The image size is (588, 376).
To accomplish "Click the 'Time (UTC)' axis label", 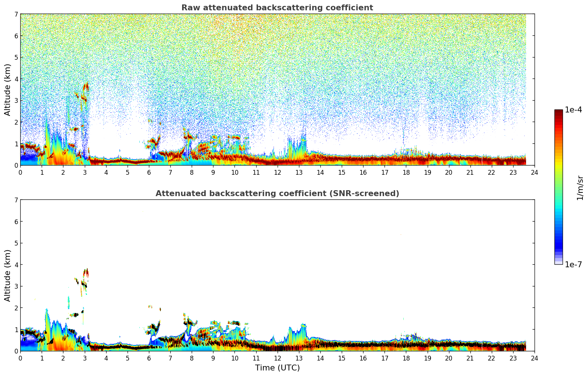I will 277,368.
